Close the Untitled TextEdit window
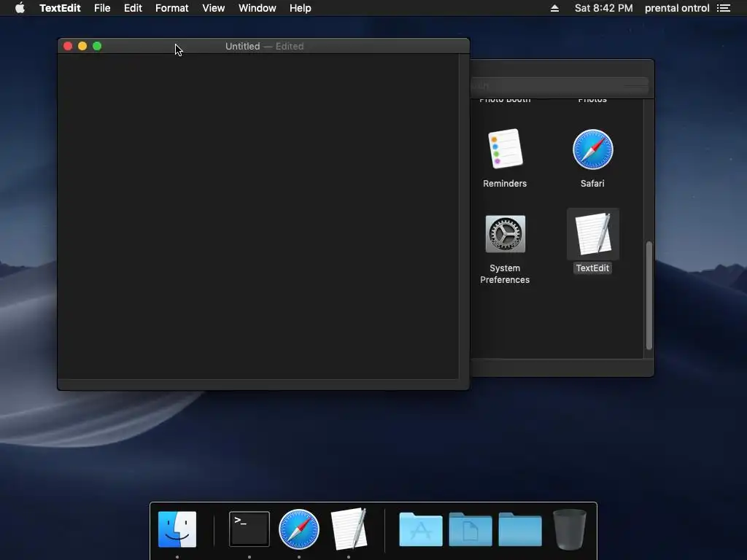Screen dimensions: 747x560 (68, 46)
